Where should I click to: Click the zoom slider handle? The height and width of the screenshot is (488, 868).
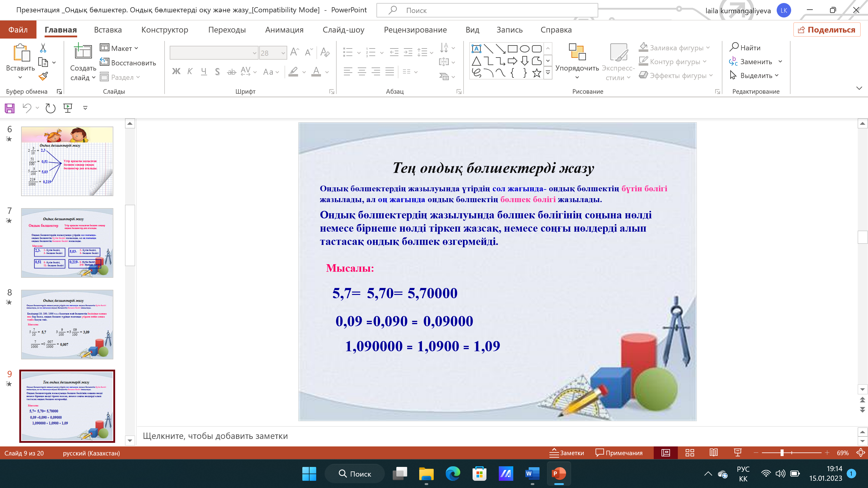(782, 453)
